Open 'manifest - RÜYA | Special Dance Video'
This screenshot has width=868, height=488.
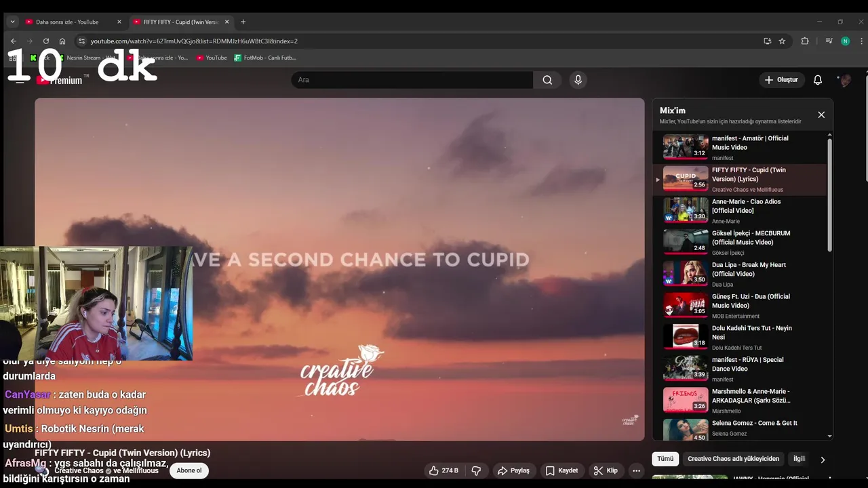click(x=741, y=369)
